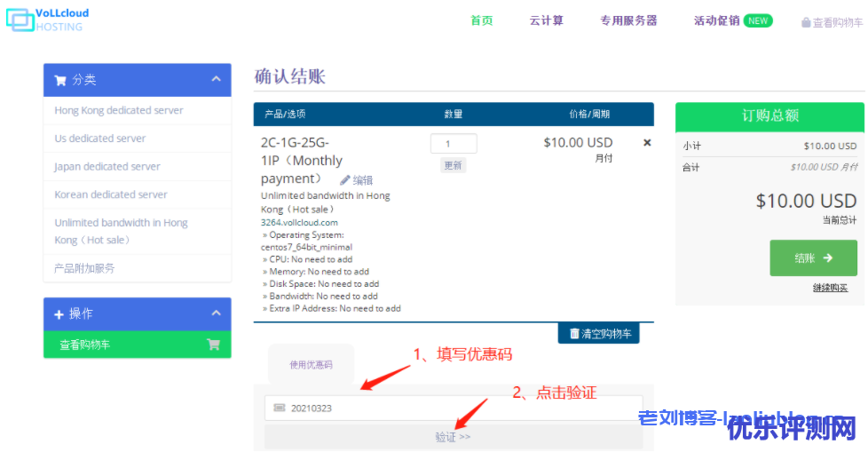The height and width of the screenshot is (452, 868).
Task: Open 查看购物车 link in top navigation
Action: coord(837,23)
